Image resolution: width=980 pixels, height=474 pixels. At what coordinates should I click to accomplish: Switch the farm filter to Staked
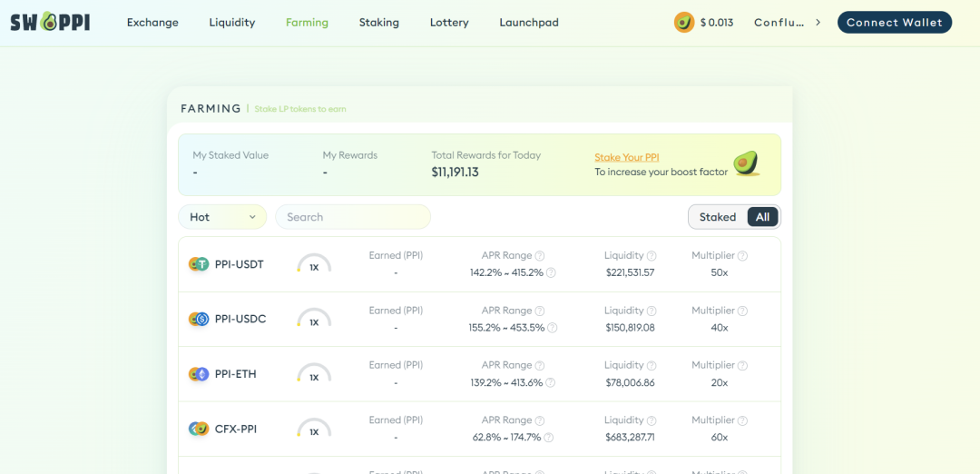(718, 217)
